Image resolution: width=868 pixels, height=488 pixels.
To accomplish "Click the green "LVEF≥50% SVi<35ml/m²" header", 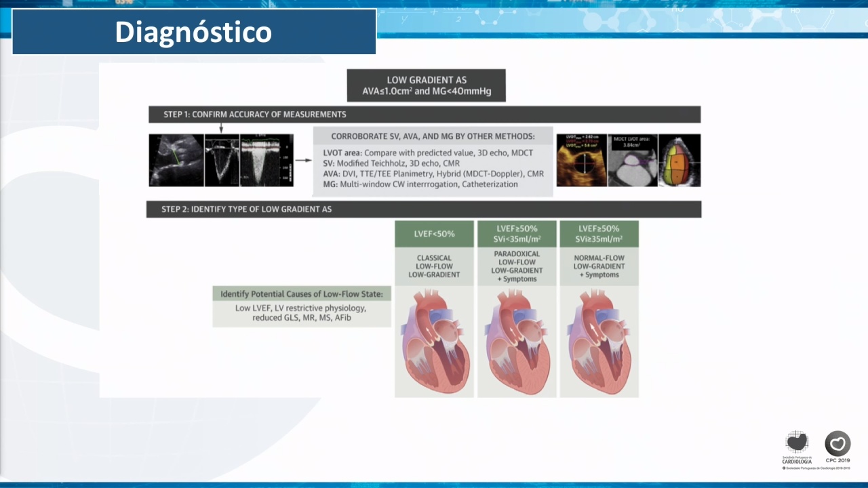I will tap(517, 234).
